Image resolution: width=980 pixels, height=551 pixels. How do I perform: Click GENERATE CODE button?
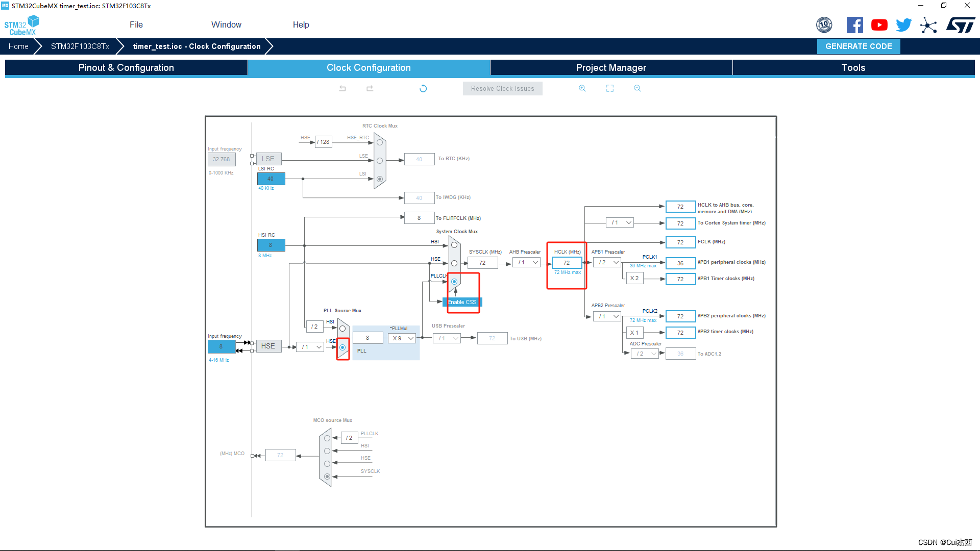859,46
